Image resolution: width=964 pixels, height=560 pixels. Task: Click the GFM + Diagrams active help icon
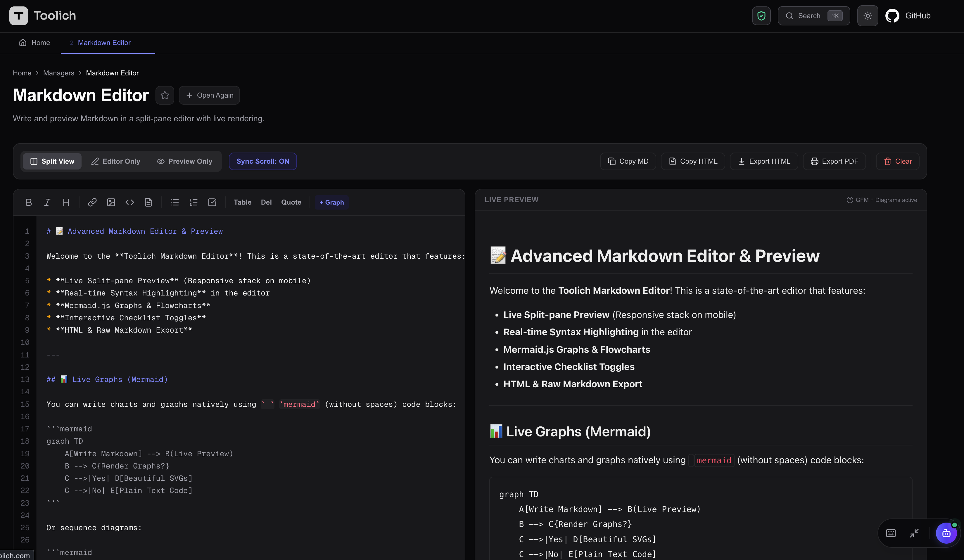(850, 200)
